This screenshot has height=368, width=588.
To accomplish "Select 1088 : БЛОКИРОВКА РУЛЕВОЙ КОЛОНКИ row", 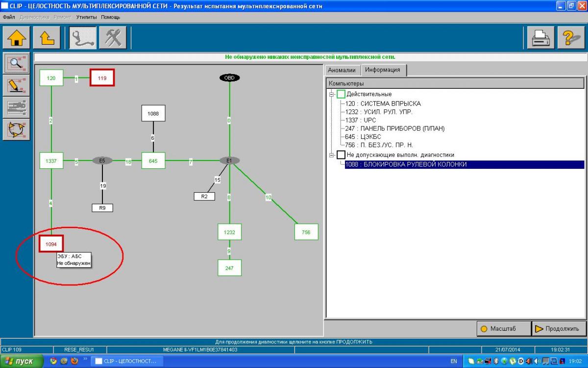I will click(464, 164).
